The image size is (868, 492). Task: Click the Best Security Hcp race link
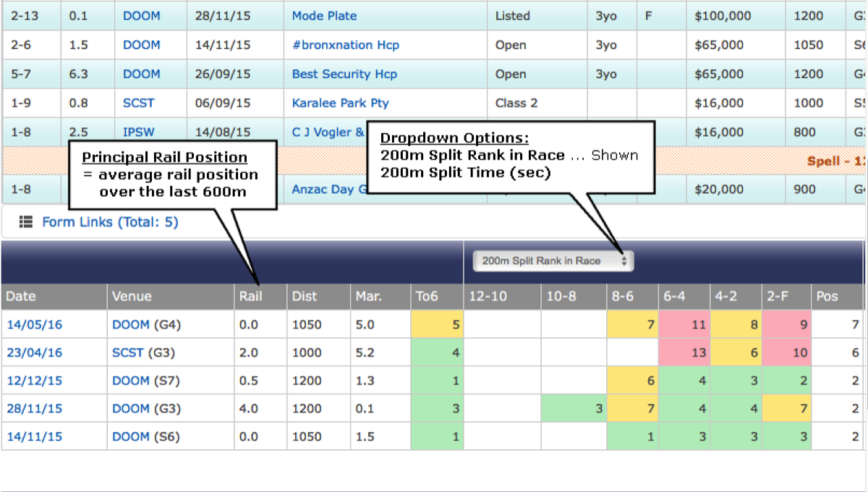pos(344,74)
